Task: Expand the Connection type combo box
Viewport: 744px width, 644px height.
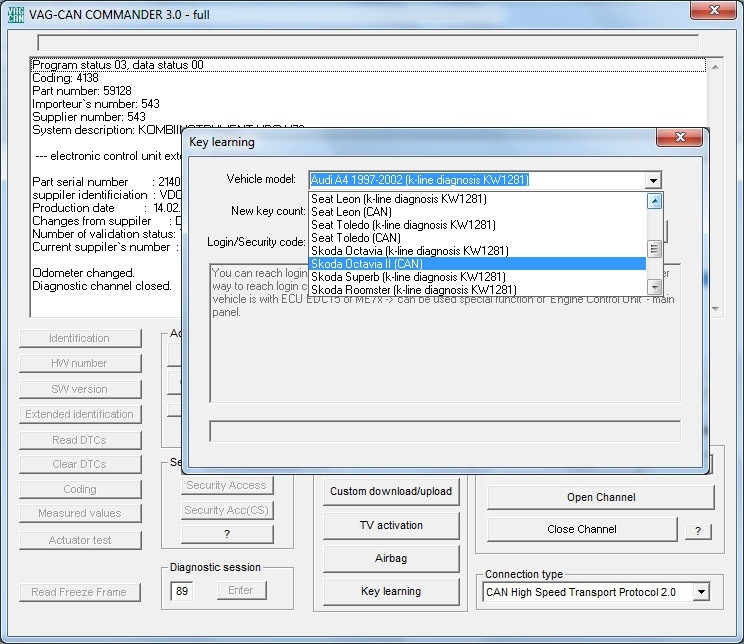Action: [x=701, y=592]
